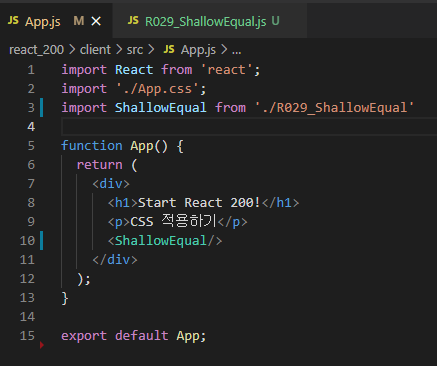Click the JS icon on App.js tab
437x366 pixels.
click(x=13, y=21)
